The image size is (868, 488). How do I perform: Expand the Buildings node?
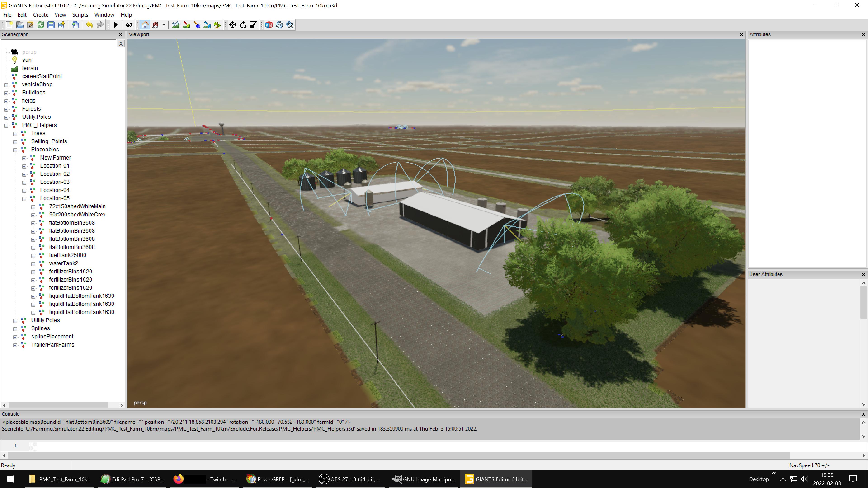(x=6, y=93)
